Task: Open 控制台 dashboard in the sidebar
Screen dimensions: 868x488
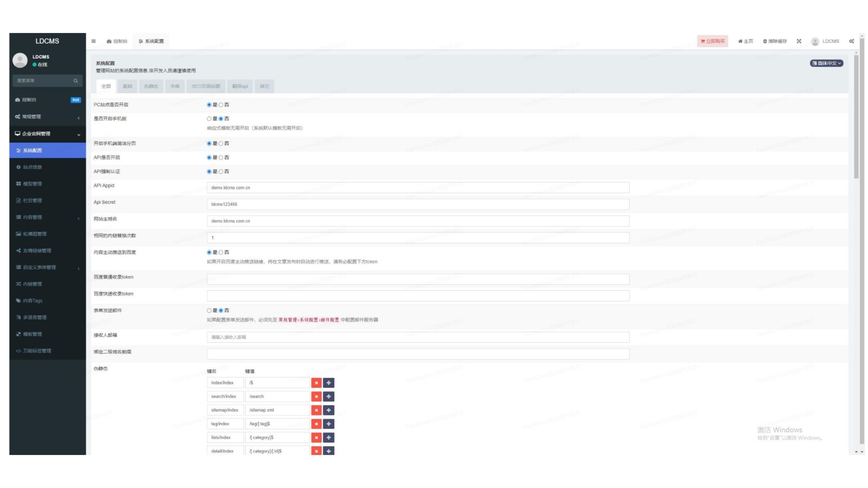Action: 48,100
